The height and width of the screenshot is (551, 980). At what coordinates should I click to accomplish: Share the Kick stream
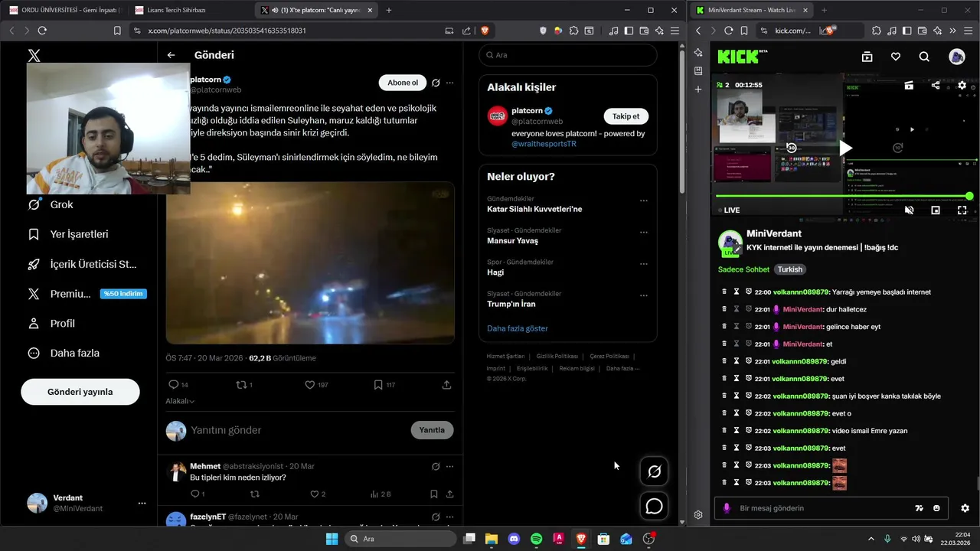coord(936,85)
